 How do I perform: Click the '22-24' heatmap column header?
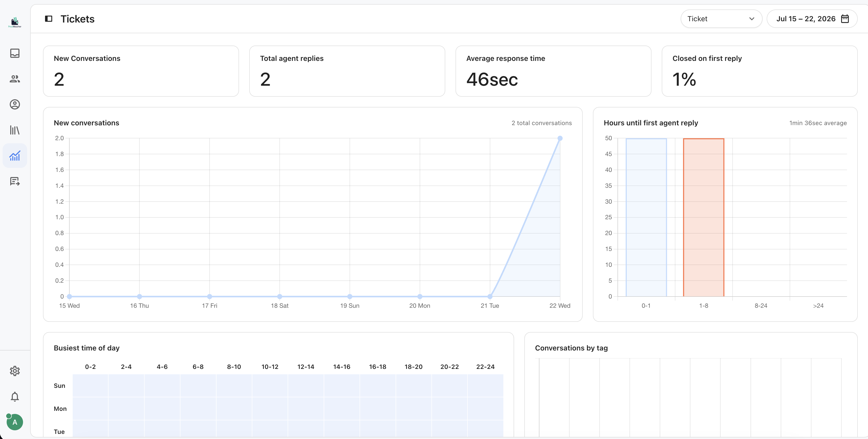(x=485, y=367)
